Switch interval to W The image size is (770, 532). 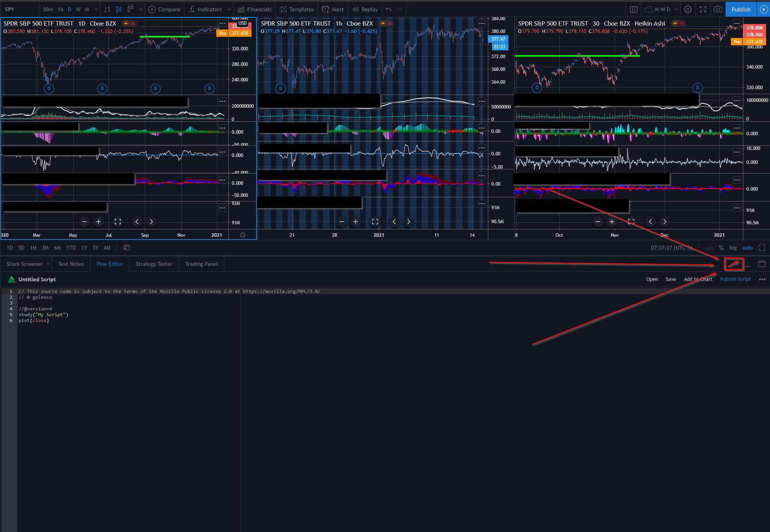tap(78, 9)
